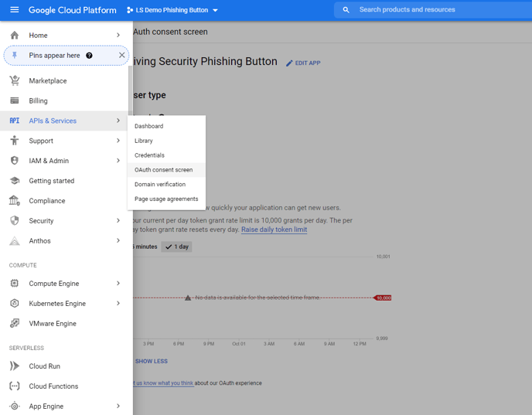Click the Compliance building icon
The image size is (532, 415).
pos(15,200)
